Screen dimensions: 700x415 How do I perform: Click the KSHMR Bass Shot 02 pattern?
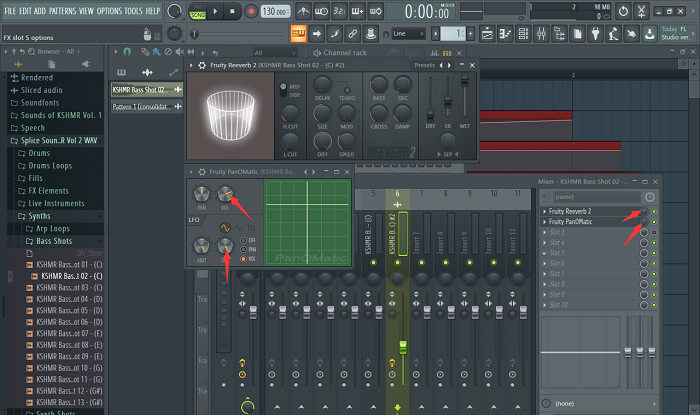click(x=147, y=90)
